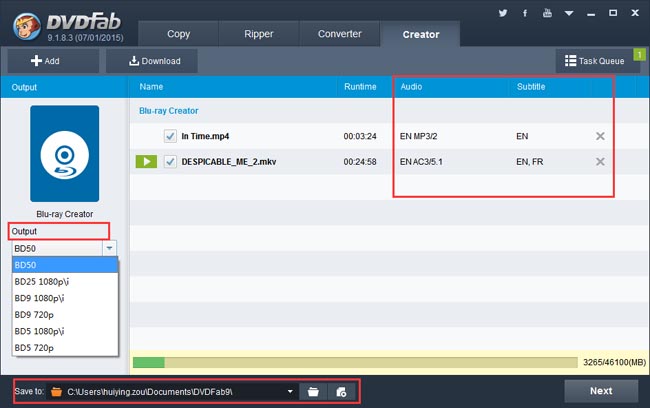Viewport: 650px width, 408px height.
Task: Toggle the DESPICABLE_ME_2.mkv checkbox
Action: coord(170,162)
